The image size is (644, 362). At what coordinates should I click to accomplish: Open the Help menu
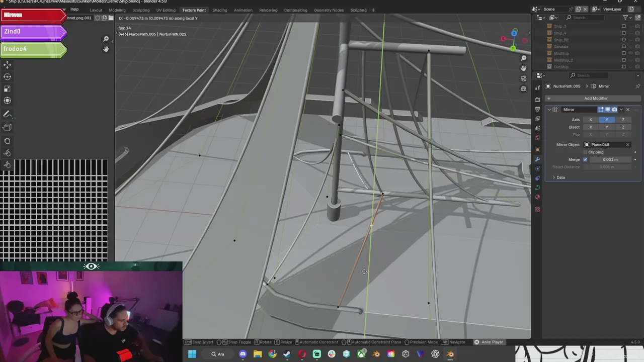point(74,10)
